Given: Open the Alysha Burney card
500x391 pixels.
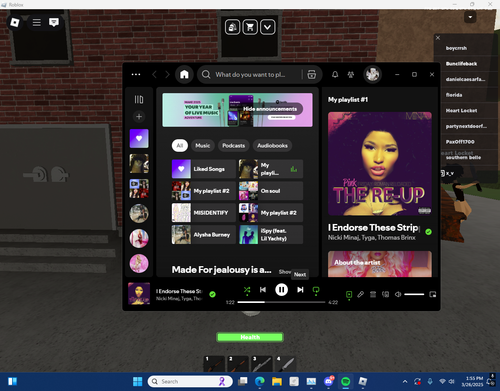Looking at the screenshot, I should (x=204, y=234).
